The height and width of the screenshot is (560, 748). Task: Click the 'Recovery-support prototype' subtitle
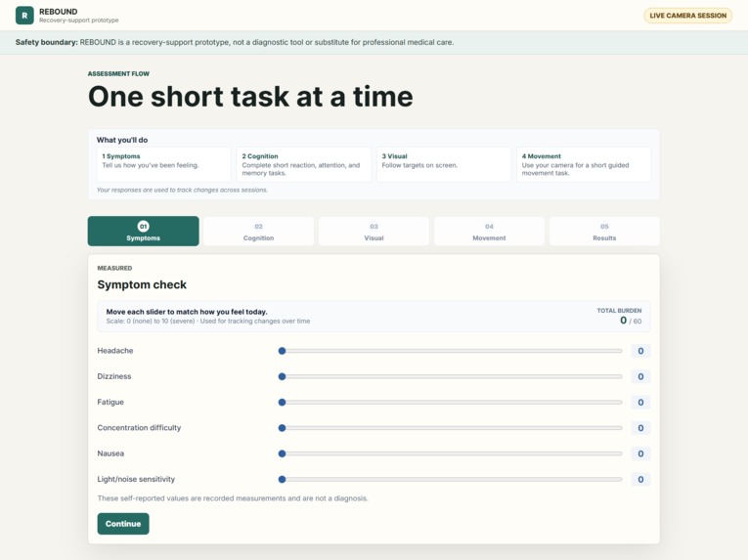(x=79, y=21)
